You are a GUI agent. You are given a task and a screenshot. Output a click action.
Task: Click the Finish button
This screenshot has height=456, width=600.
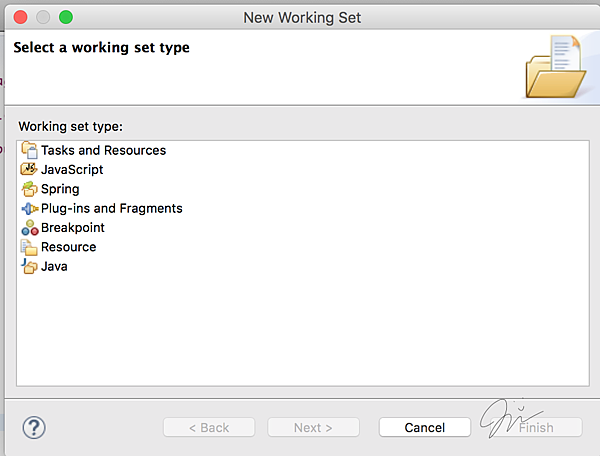(x=536, y=427)
